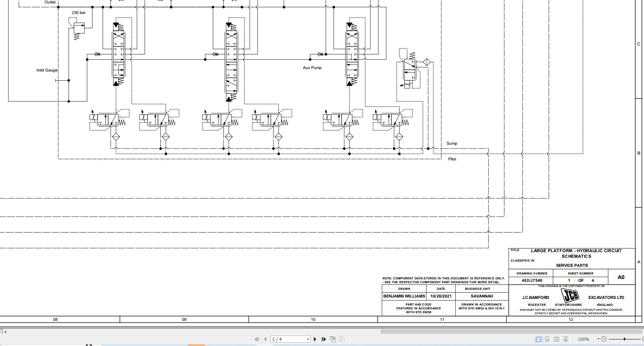Click the drawing number 402/J7540
This screenshot has width=644, height=346.
tap(532, 280)
